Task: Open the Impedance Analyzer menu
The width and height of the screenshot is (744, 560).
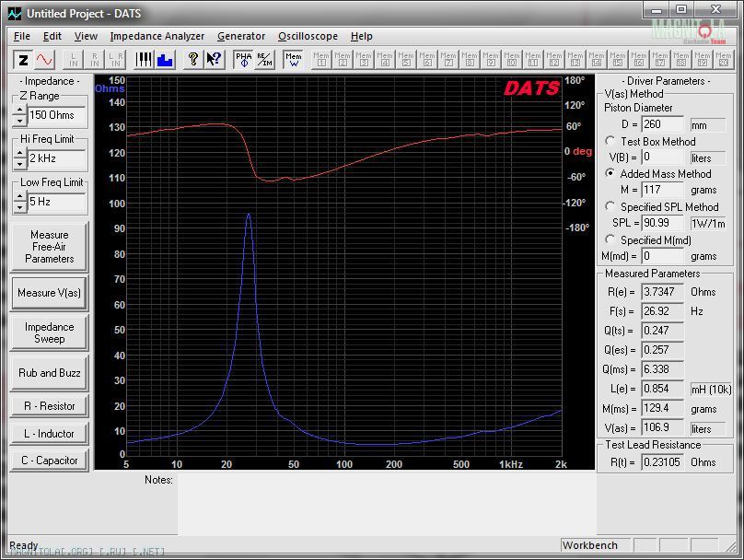Action: click(x=157, y=36)
